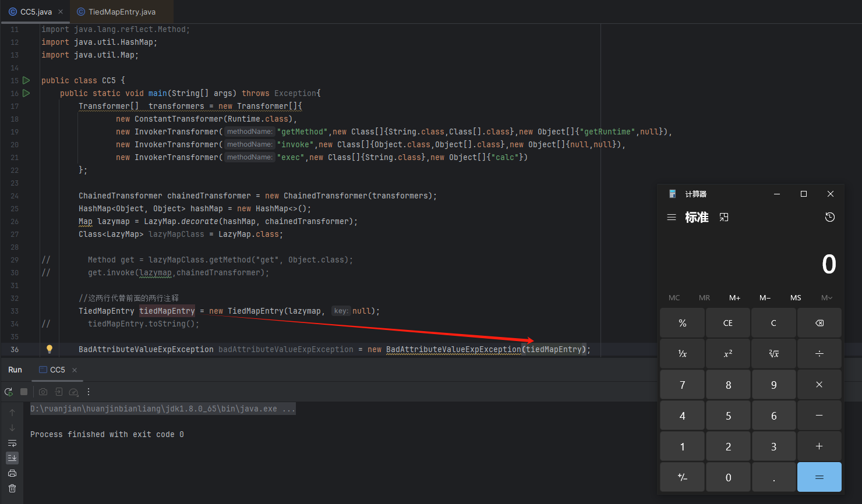Close the CC5 run tab

[75, 370]
